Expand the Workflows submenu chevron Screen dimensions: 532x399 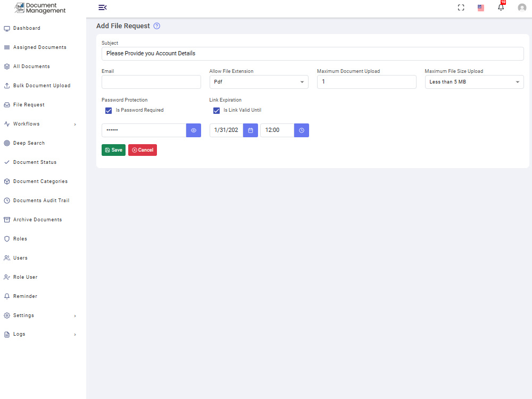pyautogui.click(x=75, y=124)
